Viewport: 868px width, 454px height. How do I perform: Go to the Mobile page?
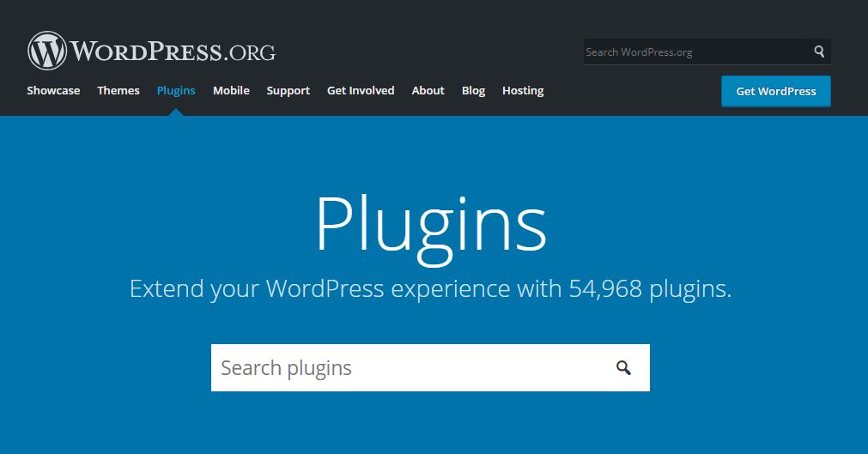[232, 91]
